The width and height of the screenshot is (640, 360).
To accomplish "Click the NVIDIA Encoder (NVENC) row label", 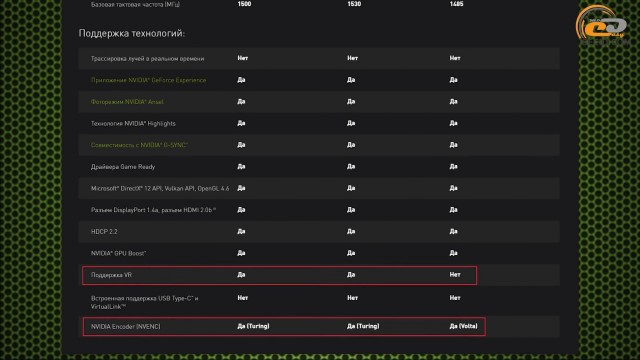I will [x=125, y=327].
